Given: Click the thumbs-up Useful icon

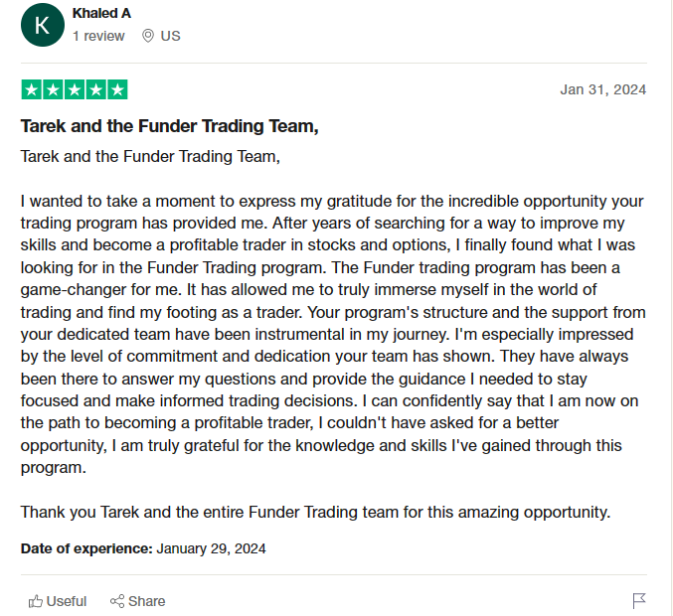Looking at the screenshot, I should click(36, 601).
